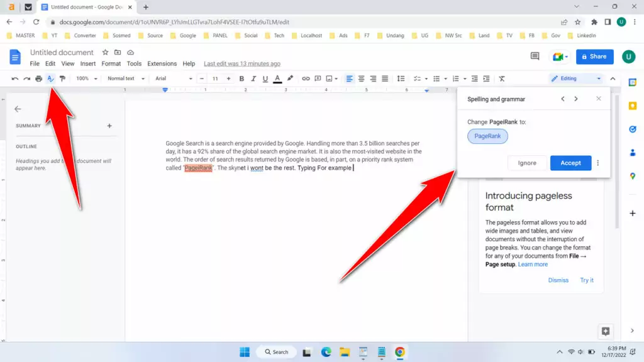Toggle bold formatting

click(x=241, y=79)
